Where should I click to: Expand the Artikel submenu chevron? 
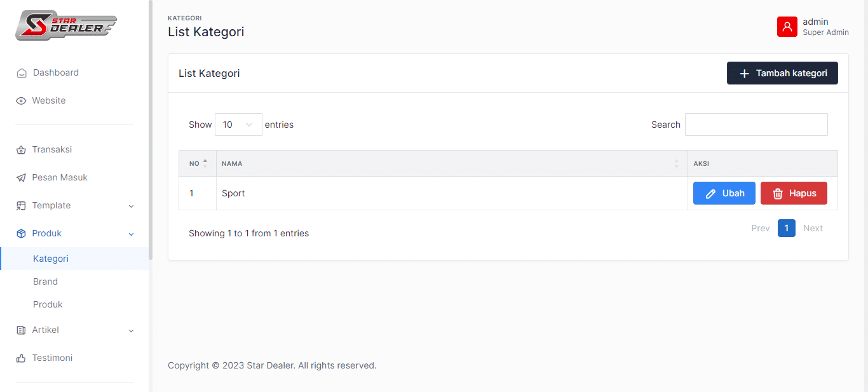click(x=132, y=330)
